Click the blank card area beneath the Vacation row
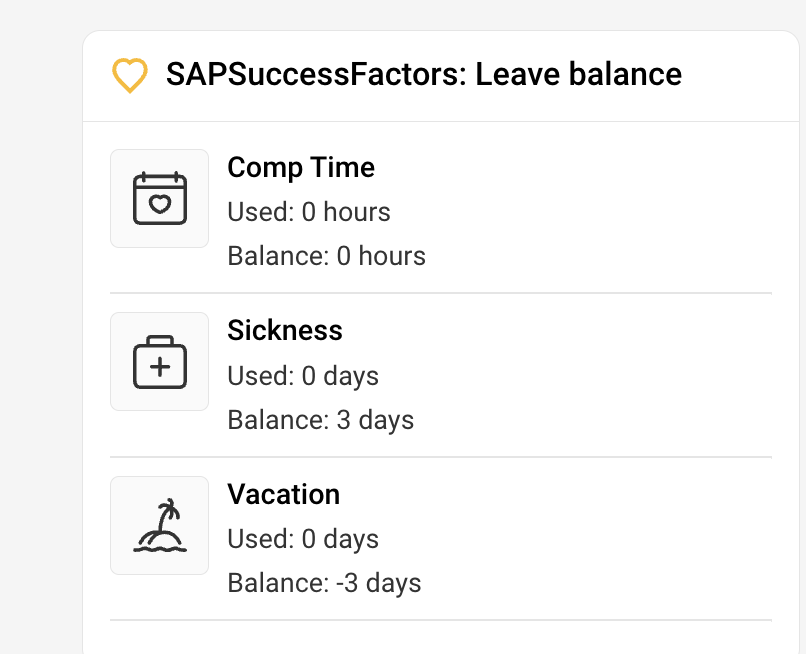The height and width of the screenshot is (654, 806). [440, 638]
